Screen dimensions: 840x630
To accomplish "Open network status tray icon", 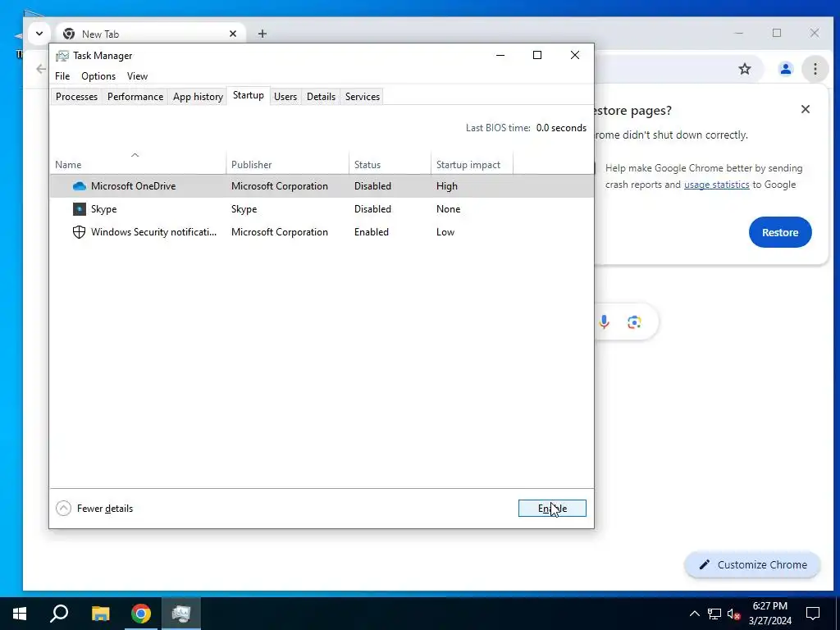I will tap(714, 614).
